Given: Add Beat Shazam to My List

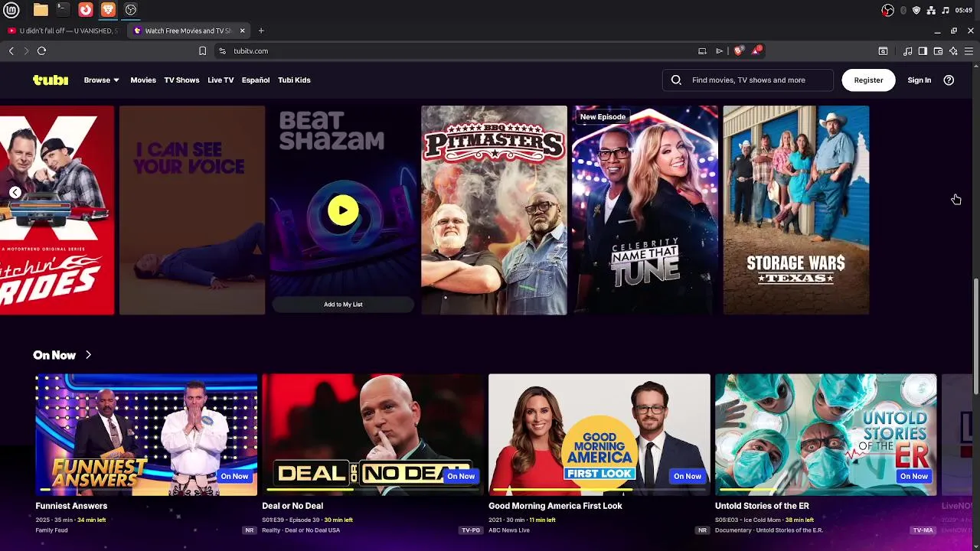Looking at the screenshot, I should [x=343, y=305].
